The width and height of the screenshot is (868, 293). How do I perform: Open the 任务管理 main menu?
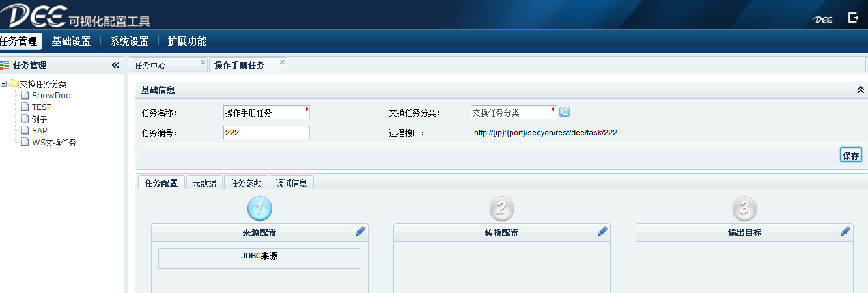pos(20,41)
